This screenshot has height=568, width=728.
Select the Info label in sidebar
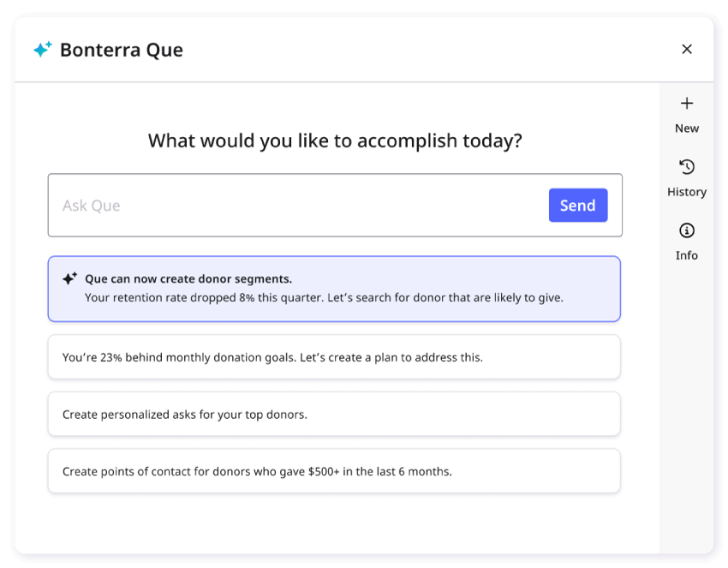(x=687, y=255)
